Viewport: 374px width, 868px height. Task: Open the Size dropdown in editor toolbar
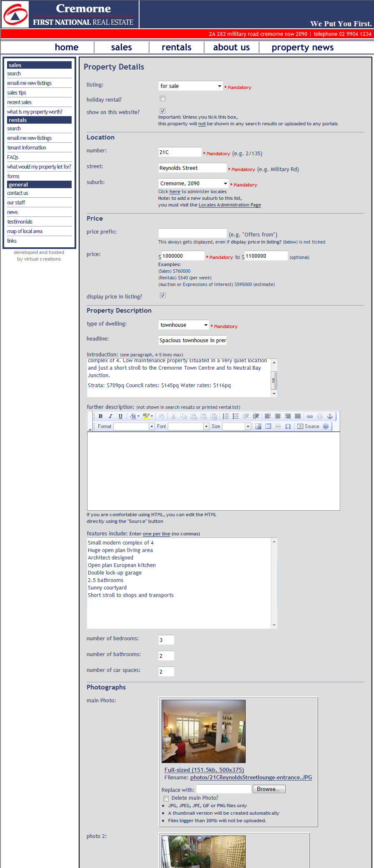(237, 426)
